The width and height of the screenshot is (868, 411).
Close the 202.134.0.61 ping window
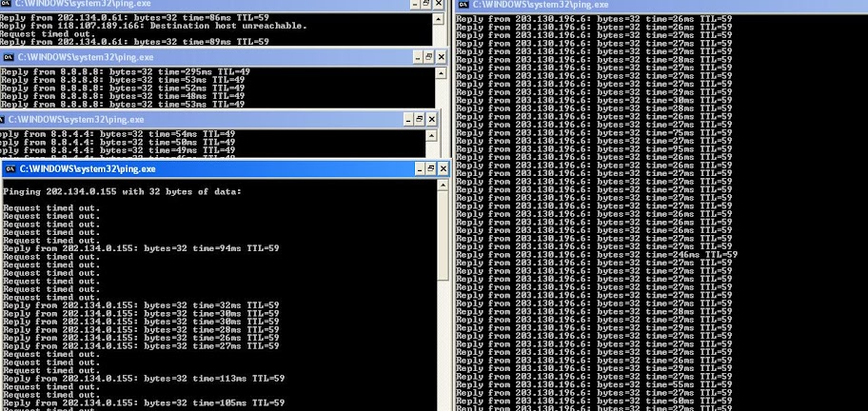(x=439, y=4)
